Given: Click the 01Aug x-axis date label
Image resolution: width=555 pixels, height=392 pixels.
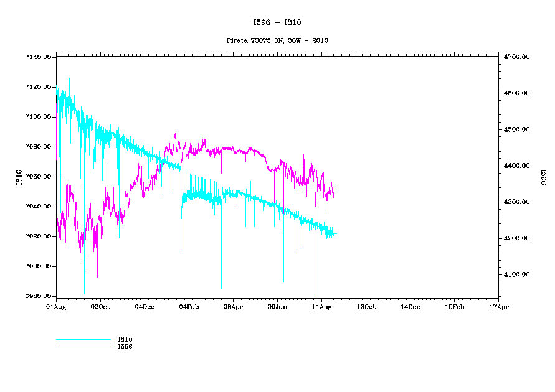Looking at the screenshot, I should (56, 307).
